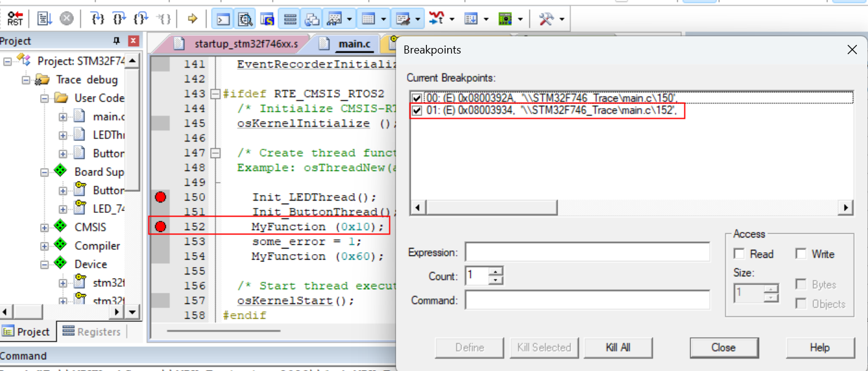Viewport: 868px width, 371px height.
Task: Collapse the User Code folder
Action: pyautogui.click(x=44, y=98)
